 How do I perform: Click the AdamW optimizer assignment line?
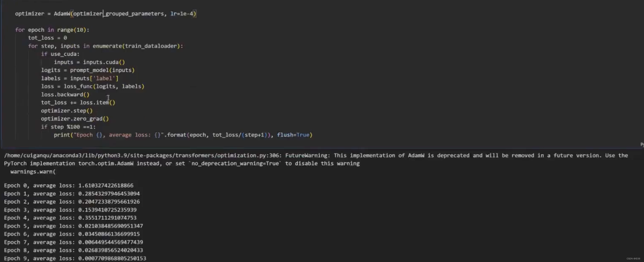[105, 14]
